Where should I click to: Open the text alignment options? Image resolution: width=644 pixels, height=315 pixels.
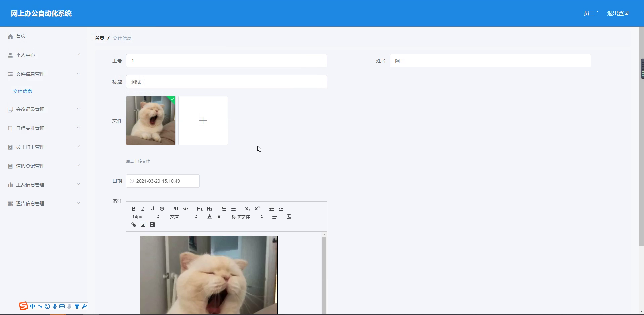(x=274, y=217)
